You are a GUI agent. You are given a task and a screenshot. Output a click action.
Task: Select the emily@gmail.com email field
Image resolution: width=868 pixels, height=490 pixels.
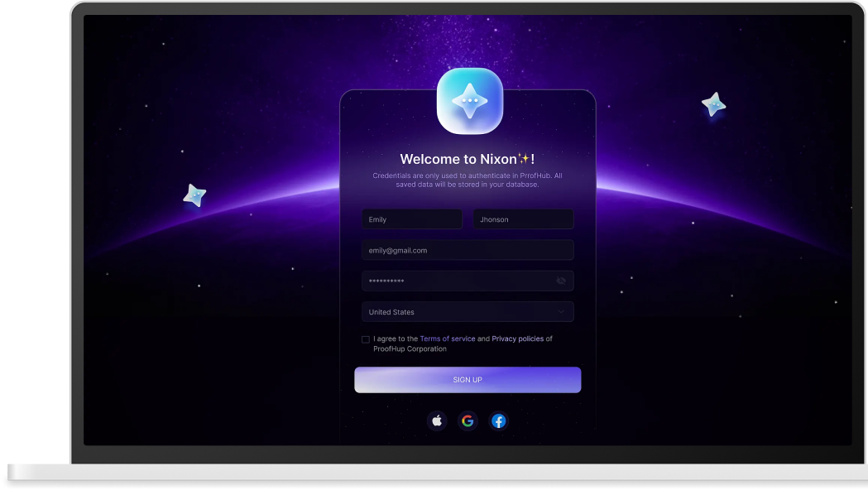point(468,250)
